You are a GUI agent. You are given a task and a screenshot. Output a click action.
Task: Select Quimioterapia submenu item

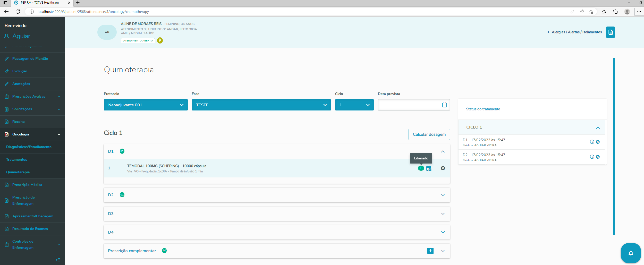coord(32,172)
